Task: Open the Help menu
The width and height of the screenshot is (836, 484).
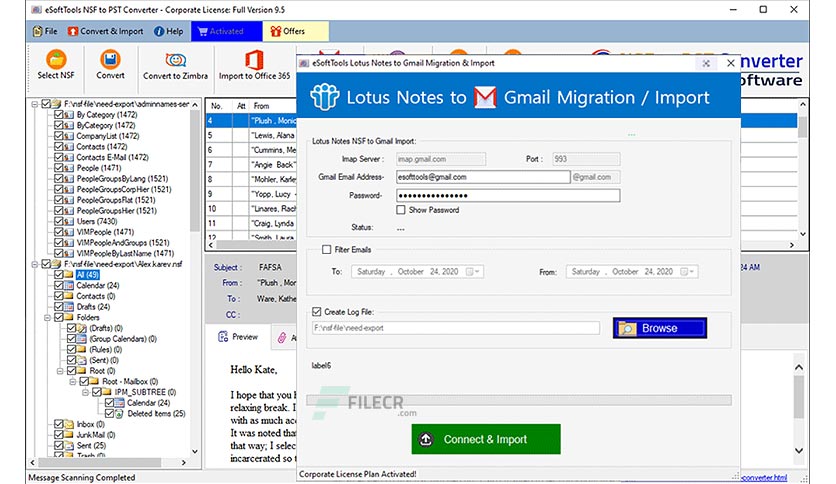Action: point(168,31)
